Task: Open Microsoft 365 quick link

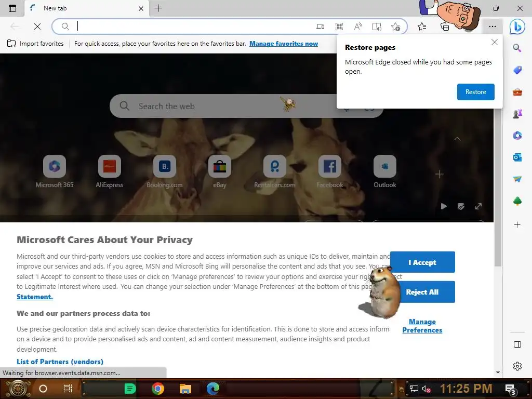Action: (x=54, y=171)
